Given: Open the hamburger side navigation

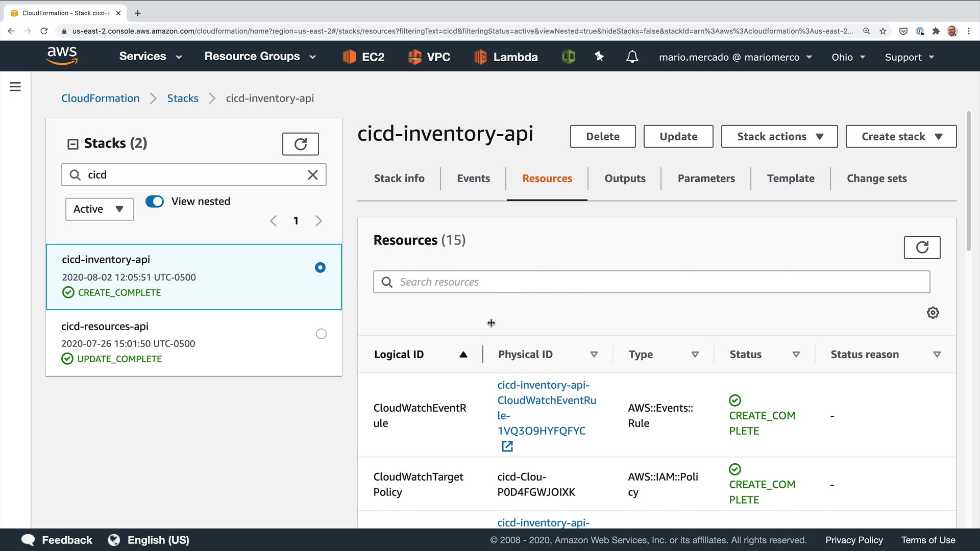Looking at the screenshot, I should pyautogui.click(x=15, y=87).
